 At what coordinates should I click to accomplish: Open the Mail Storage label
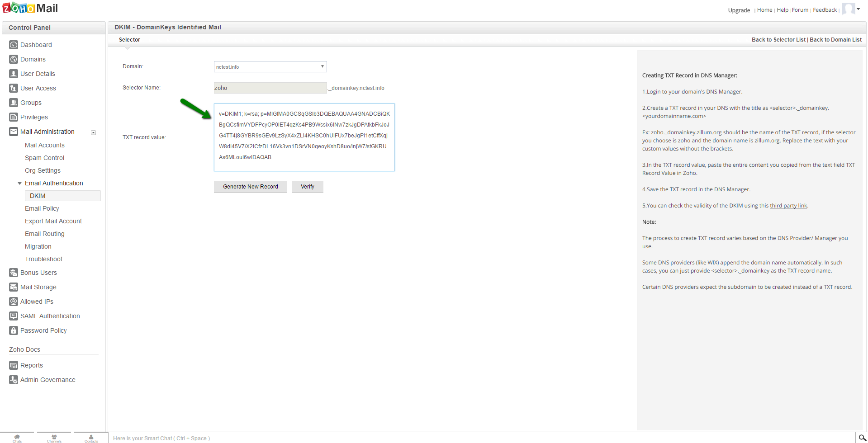[38, 287]
